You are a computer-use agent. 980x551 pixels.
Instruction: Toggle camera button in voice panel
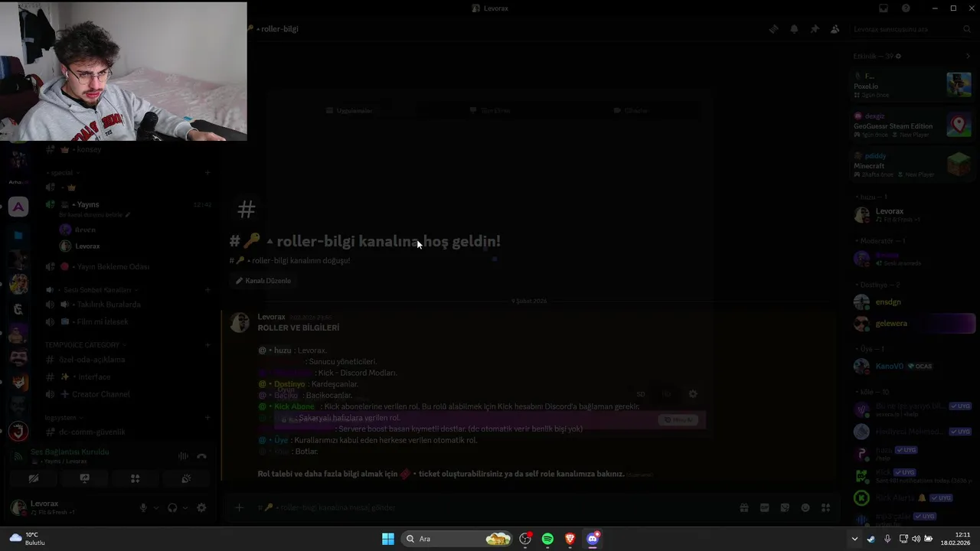(x=34, y=478)
